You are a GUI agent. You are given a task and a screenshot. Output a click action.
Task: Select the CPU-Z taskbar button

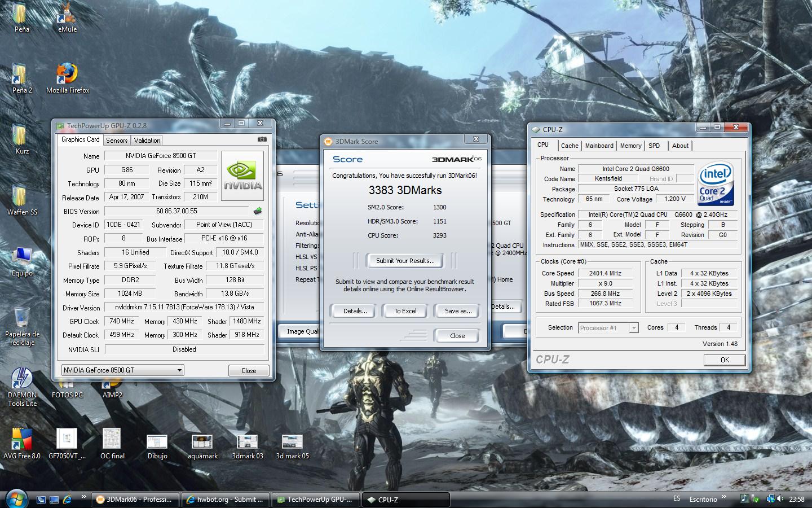(x=406, y=500)
